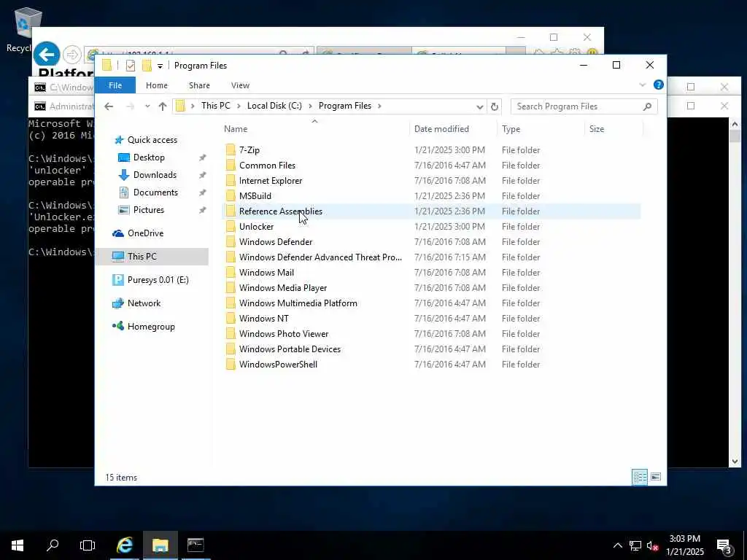Image resolution: width=747 pixels, height=560 pixels.
Task: Select Puresys 0.01 (E:) drive
Action: click(x=158, y=280)
